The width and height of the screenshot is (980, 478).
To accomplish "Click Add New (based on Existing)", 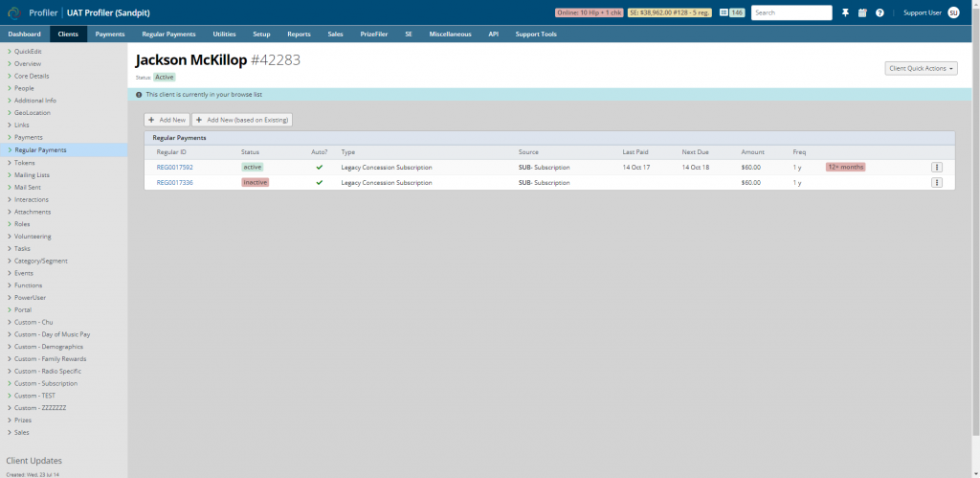I will pos(242,120).
